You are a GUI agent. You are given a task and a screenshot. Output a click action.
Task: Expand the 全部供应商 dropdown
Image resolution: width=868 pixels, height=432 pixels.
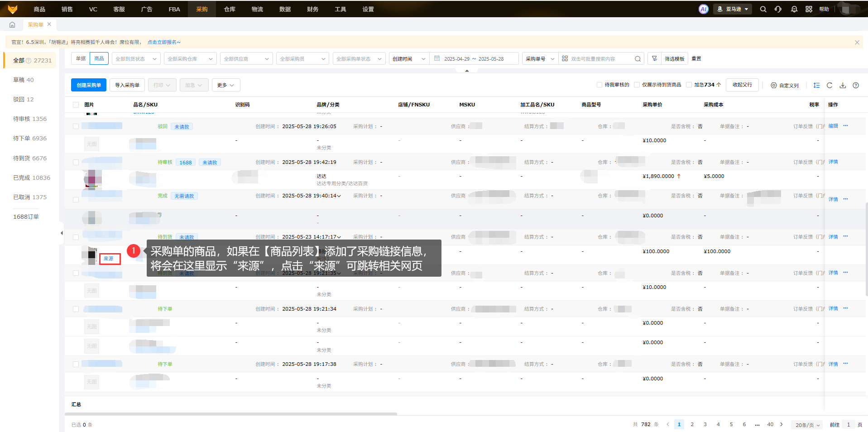(246, 59)
